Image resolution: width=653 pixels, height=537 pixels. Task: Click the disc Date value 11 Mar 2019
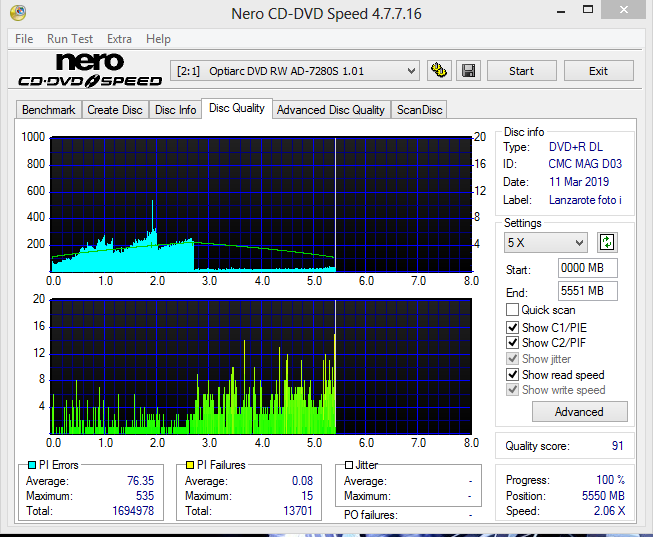[579, 182]
